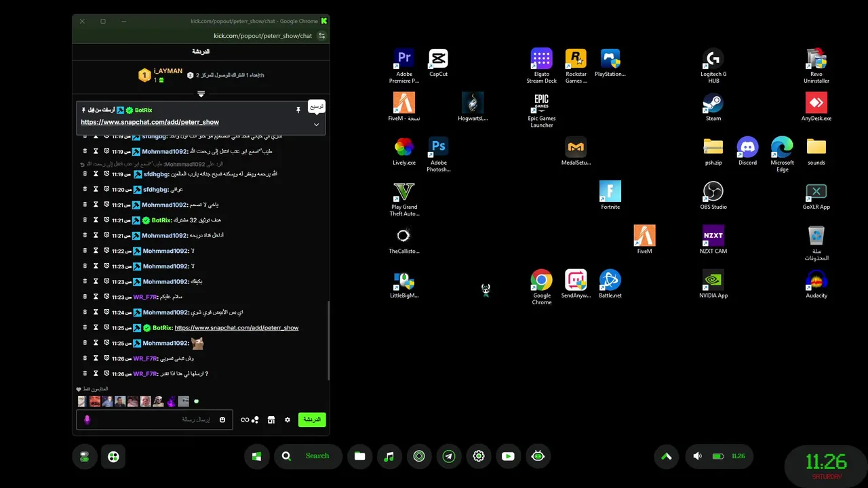
Task: Select the PlayStation desktop shortcut
Action: click(610, 63)
